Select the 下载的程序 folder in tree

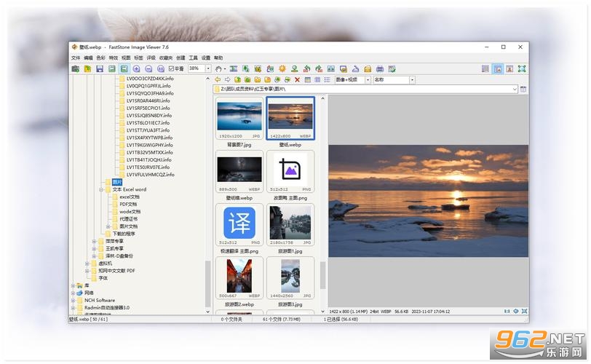124,234
